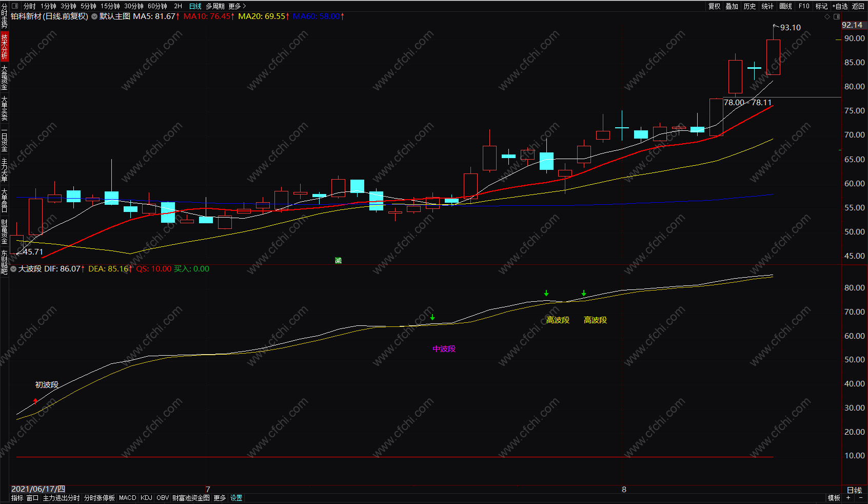Select the 5分钟 period
868x504 pixels.
click(x=88, y=6)
